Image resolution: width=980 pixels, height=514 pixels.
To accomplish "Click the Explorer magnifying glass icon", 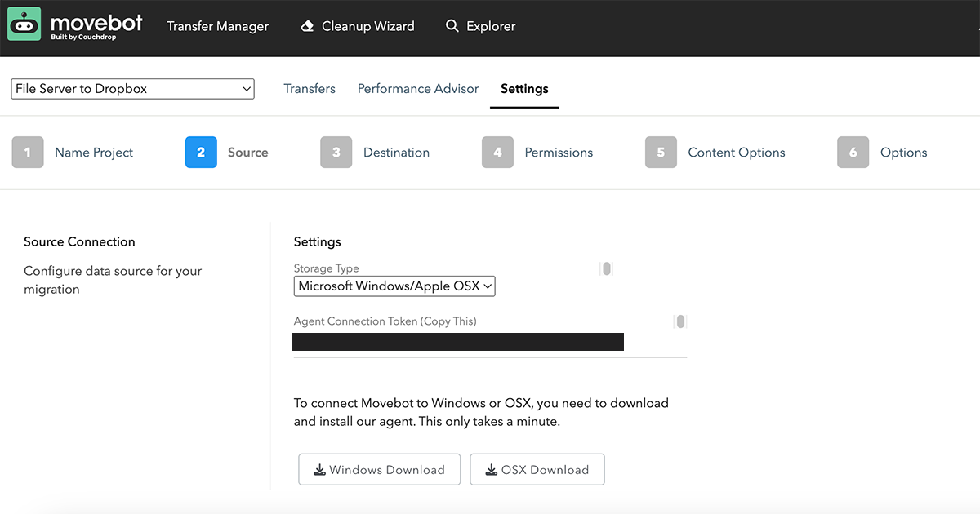I will pos(453,25).
